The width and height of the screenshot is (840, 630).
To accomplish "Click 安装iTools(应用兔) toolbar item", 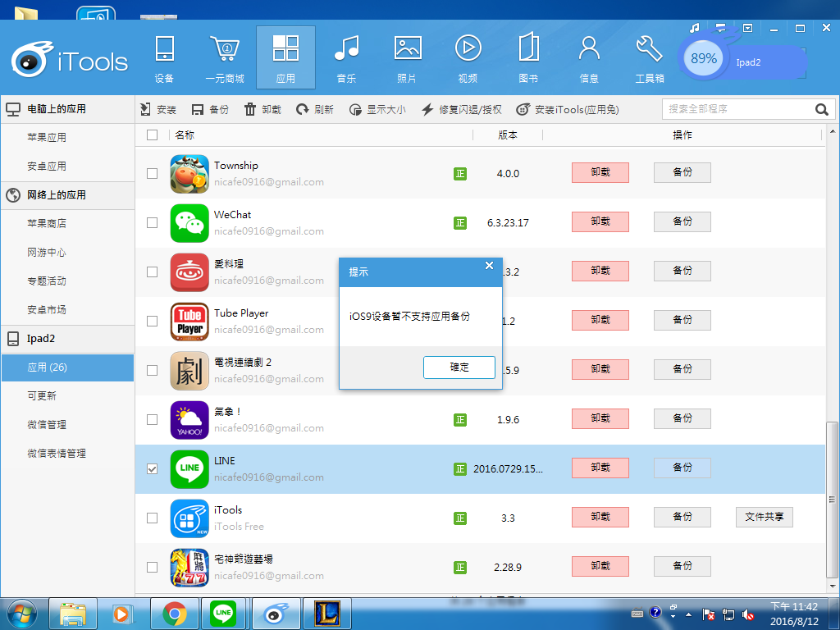I will pyautogui.click(x=568, y=109).
